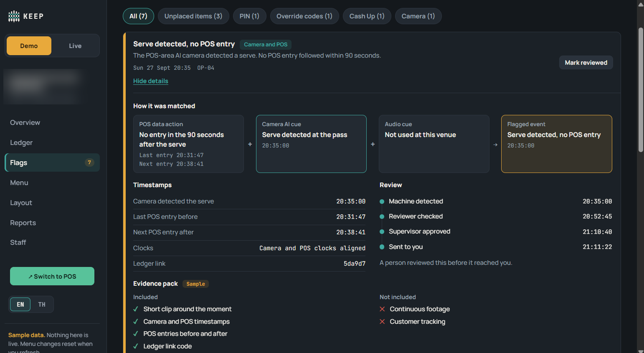This screenshot has width=644, height=353.
Task: Open the Layout page
Action: coord(52,203)
